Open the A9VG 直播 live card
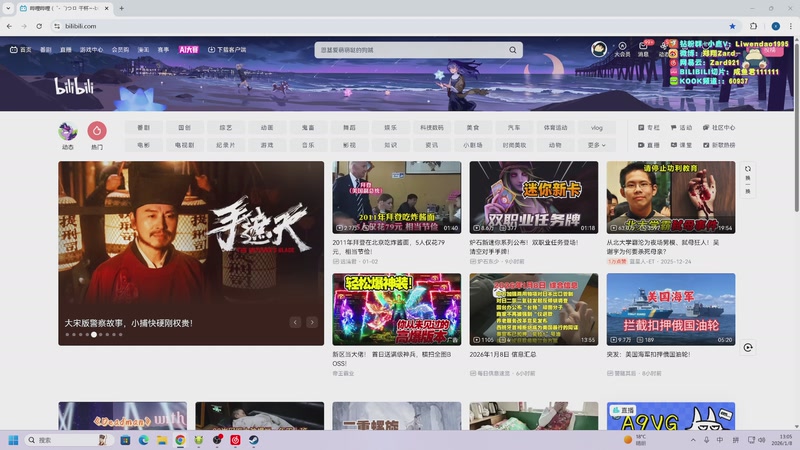Screen dimensions: 800x450 pyautogui.click(x=671, y=416)
